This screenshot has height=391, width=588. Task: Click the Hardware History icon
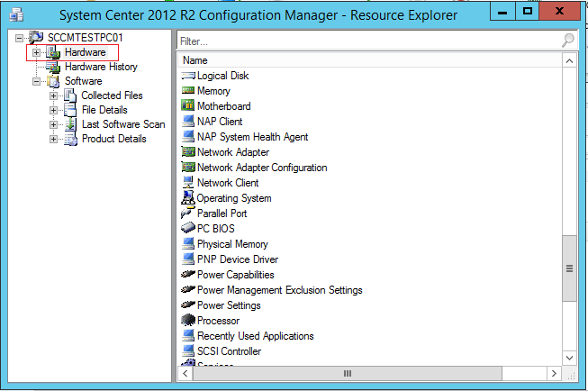click(53, 67)
